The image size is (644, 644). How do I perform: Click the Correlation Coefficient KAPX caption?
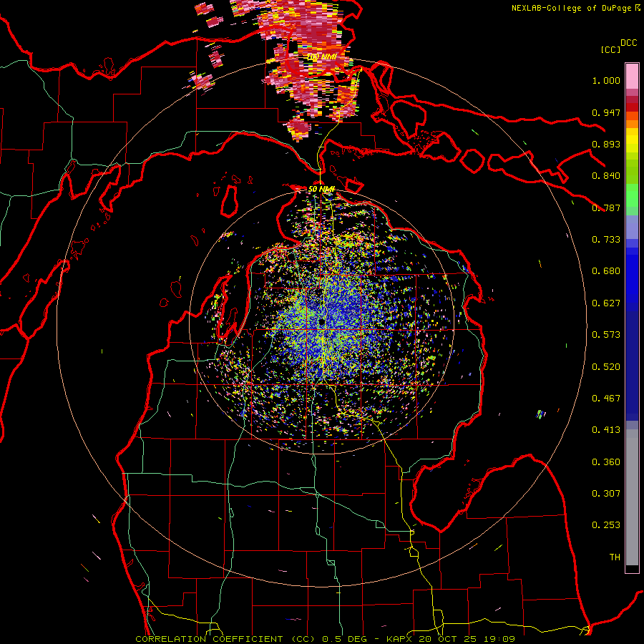point(325,639)
